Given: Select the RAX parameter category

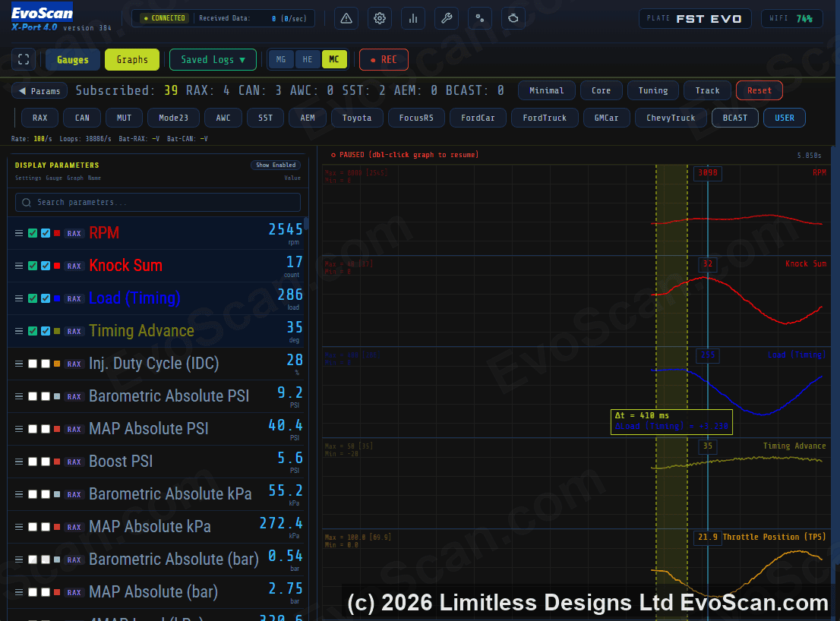Looking at the screenshot, I should [39, 118].
